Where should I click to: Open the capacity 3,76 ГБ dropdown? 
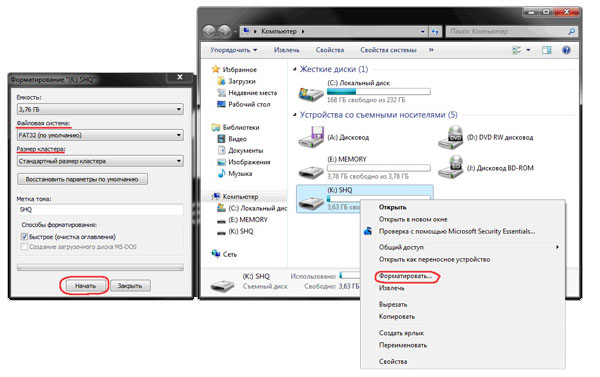coord(100,109)
